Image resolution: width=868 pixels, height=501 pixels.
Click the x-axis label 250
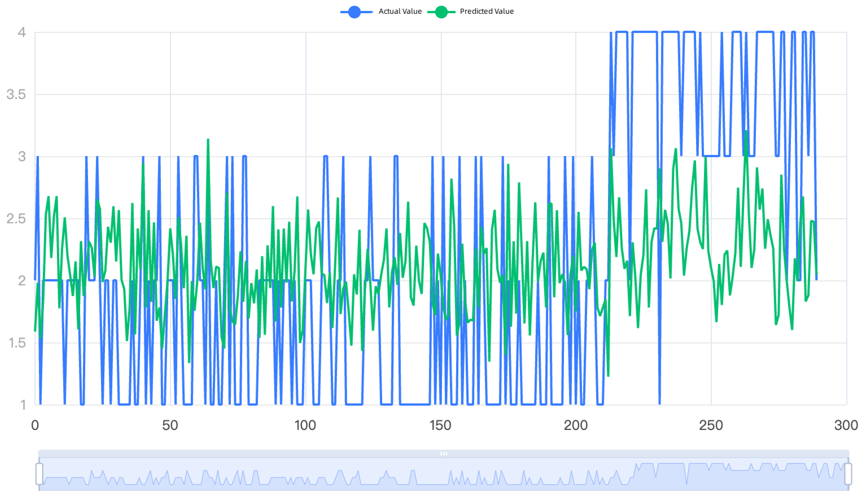coord(711,426)
